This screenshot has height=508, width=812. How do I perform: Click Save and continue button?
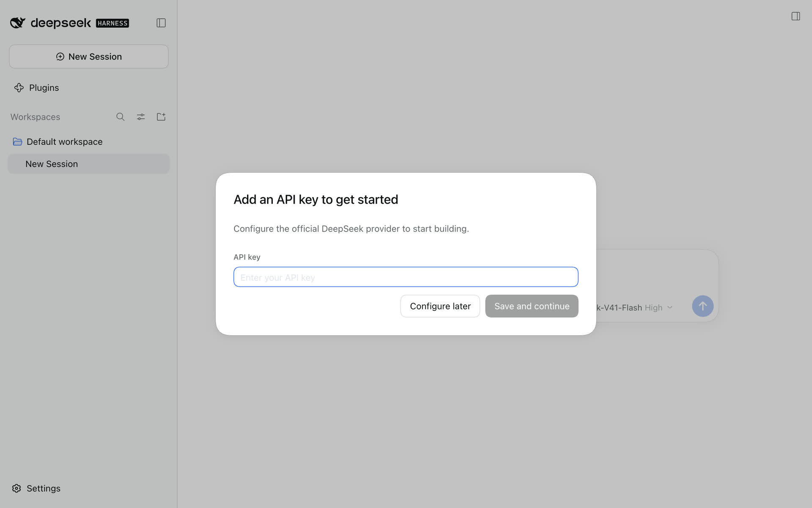[532, 306]
